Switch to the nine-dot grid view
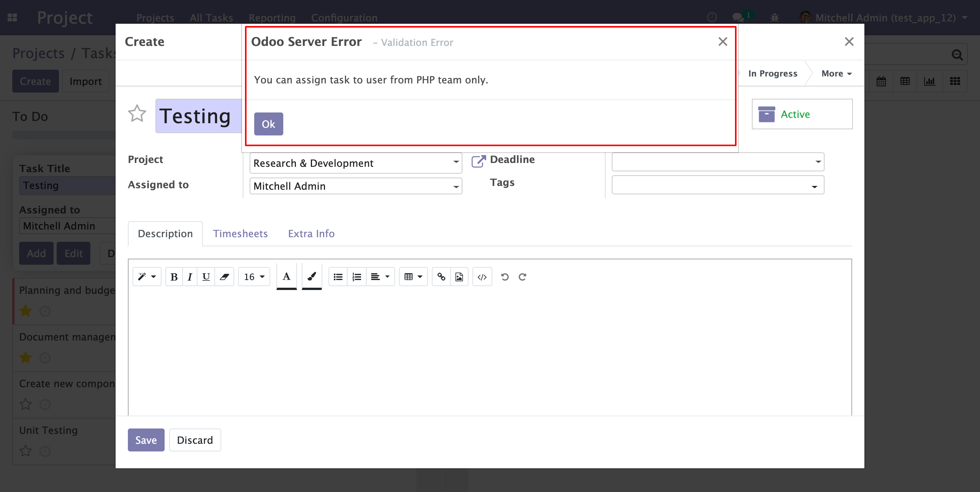 point(955,81)
